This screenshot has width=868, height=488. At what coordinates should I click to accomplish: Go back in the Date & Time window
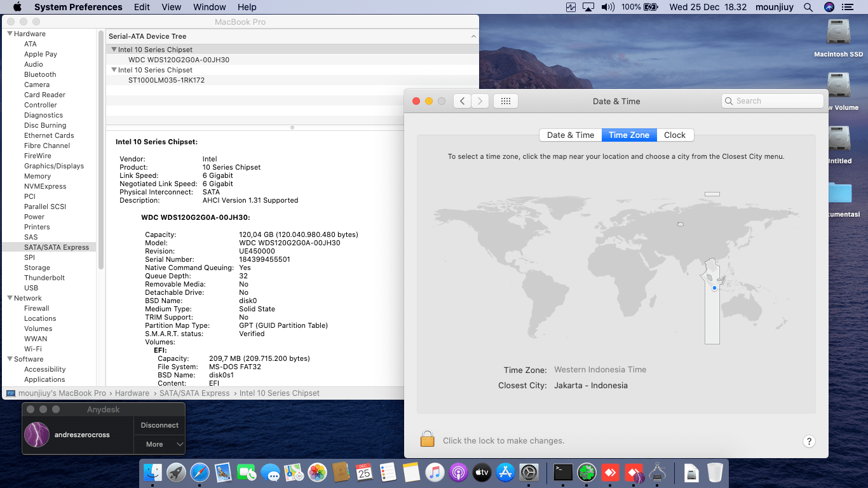(462, 101)
